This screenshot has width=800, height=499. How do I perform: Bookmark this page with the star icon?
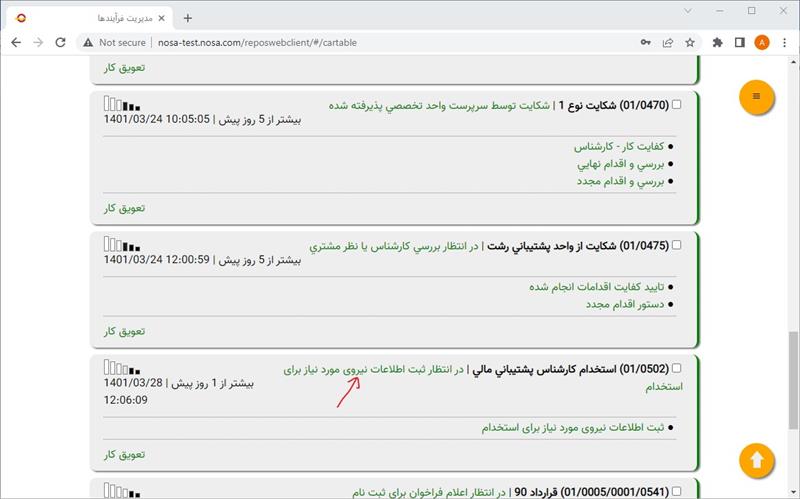pos(690,43)
